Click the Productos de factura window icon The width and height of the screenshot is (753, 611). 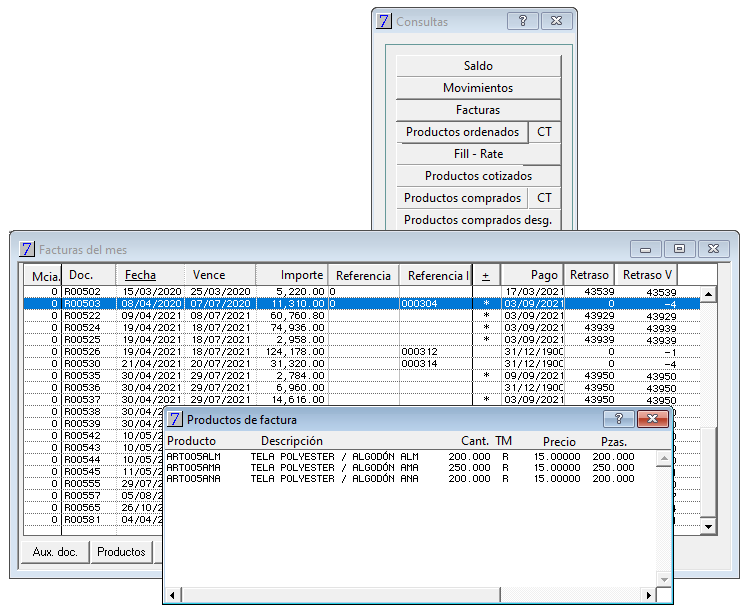[175, 419]
